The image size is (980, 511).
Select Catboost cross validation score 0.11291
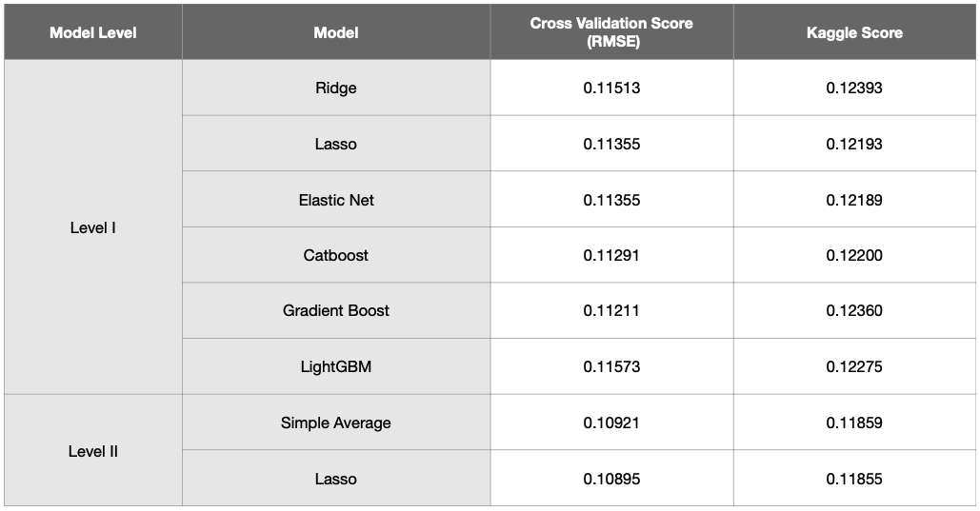tap(611, 255)
